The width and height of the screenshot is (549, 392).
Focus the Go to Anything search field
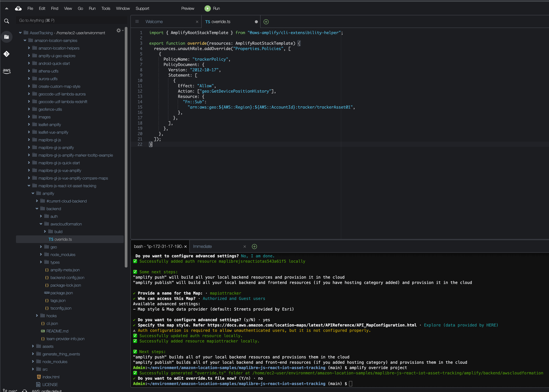pyautogui.click(x=72, y=20)
